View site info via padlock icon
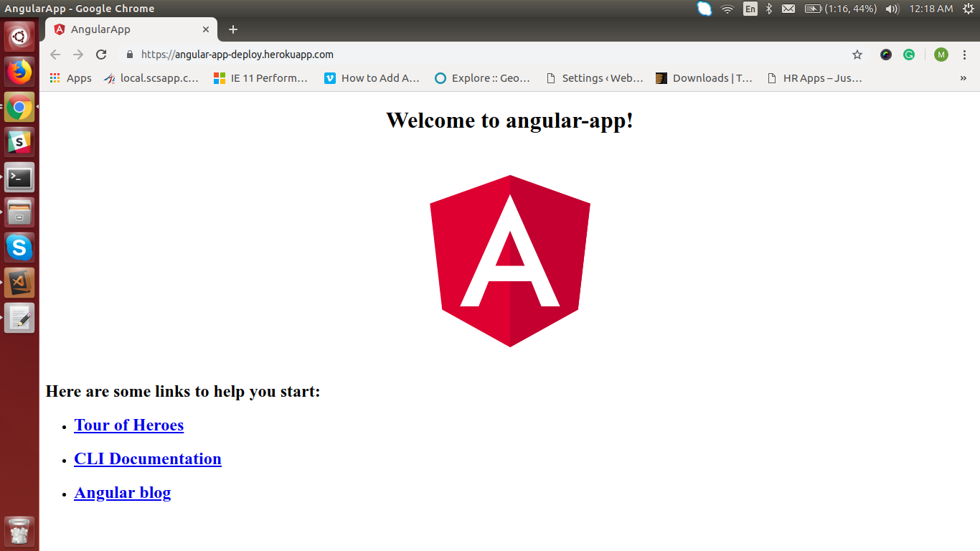This screenshot has height=551, width=980. tap(130, 55)
